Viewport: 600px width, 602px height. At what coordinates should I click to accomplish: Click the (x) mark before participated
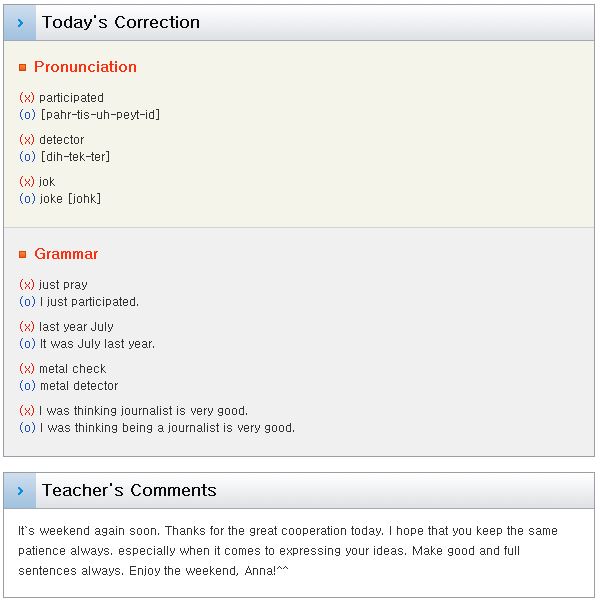27,98
